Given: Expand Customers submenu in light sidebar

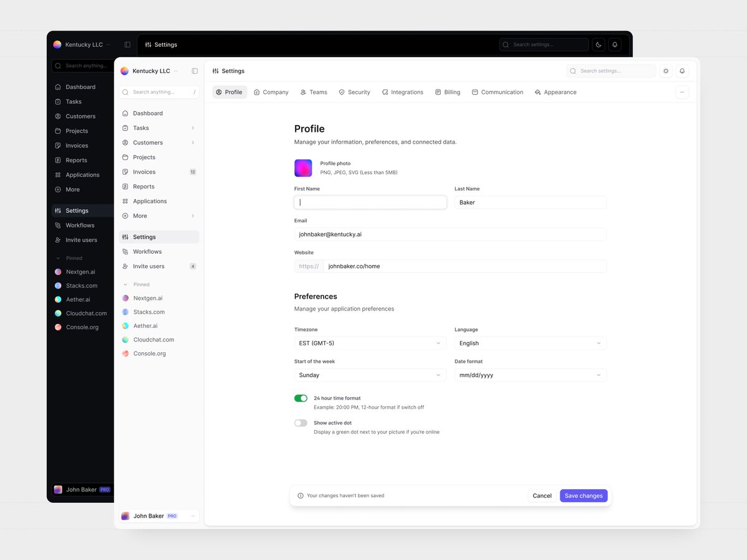Looking at the screenshot, I should (193, 142).
